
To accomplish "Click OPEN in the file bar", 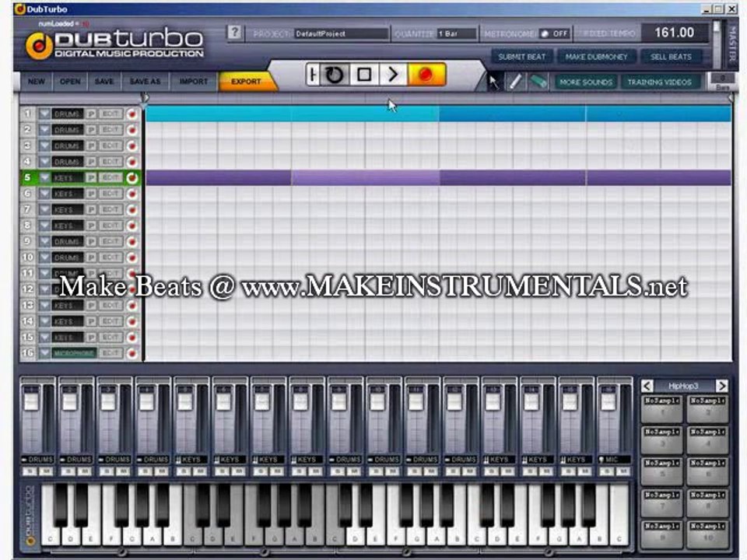I will coord(70,82).
